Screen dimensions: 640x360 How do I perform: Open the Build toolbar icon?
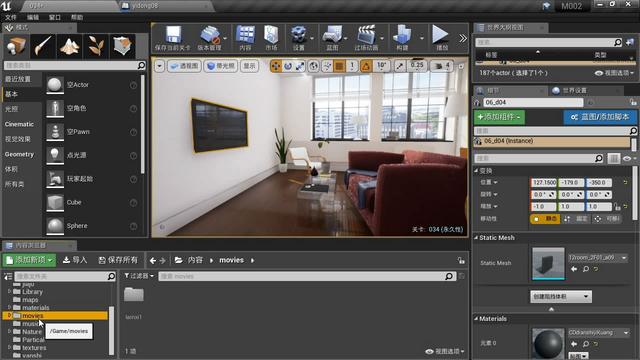[x=402, y=34]
